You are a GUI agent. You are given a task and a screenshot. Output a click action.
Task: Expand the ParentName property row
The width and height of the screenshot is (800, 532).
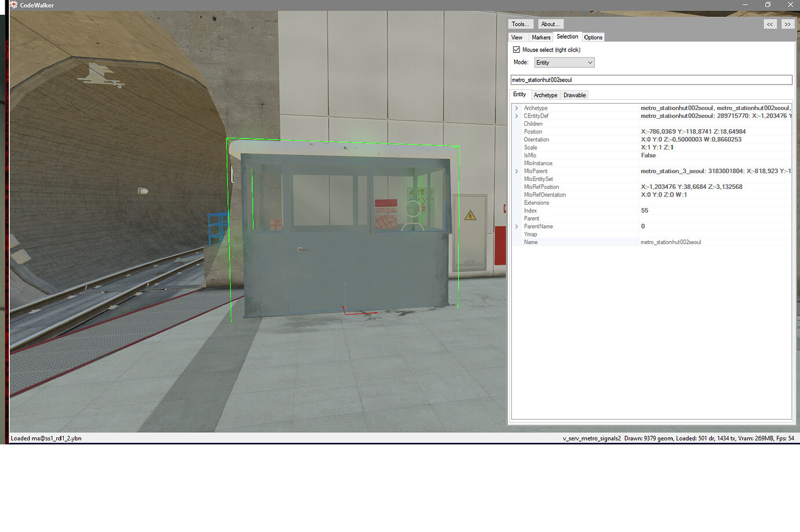[x=517, y=226]
